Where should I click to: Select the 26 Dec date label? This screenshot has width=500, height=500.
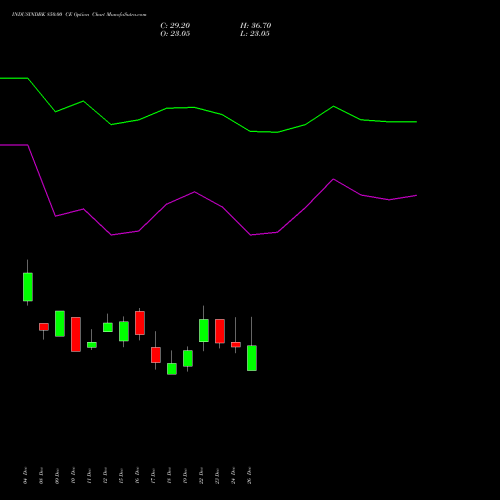(249, 475)
